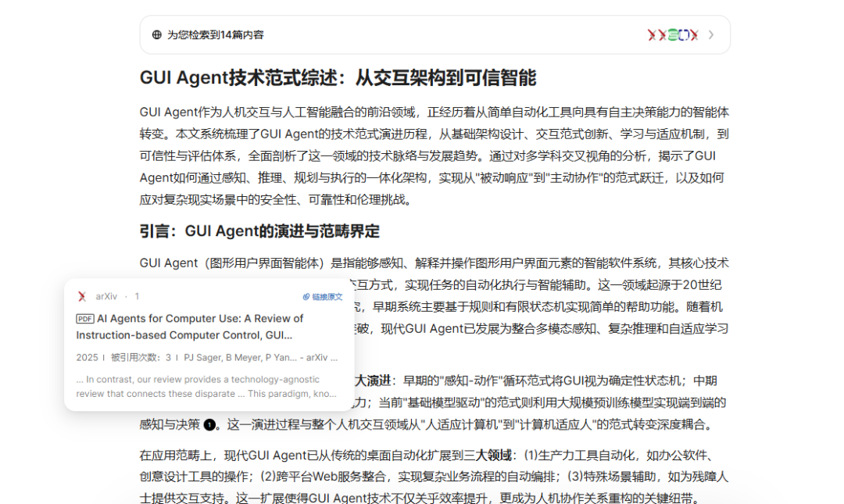This screenshot has width=844, height=504.
Task: Click the PDF badge on the paper title
Action: coord(85,319)
